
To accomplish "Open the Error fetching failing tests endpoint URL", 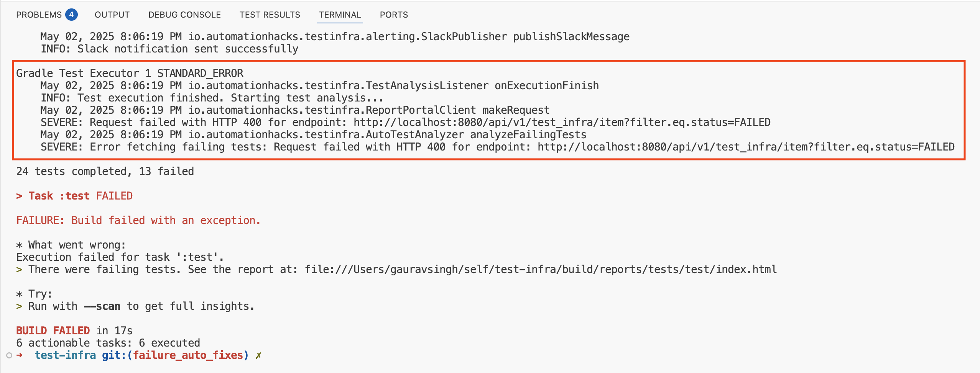I will (x=746, y=147).
